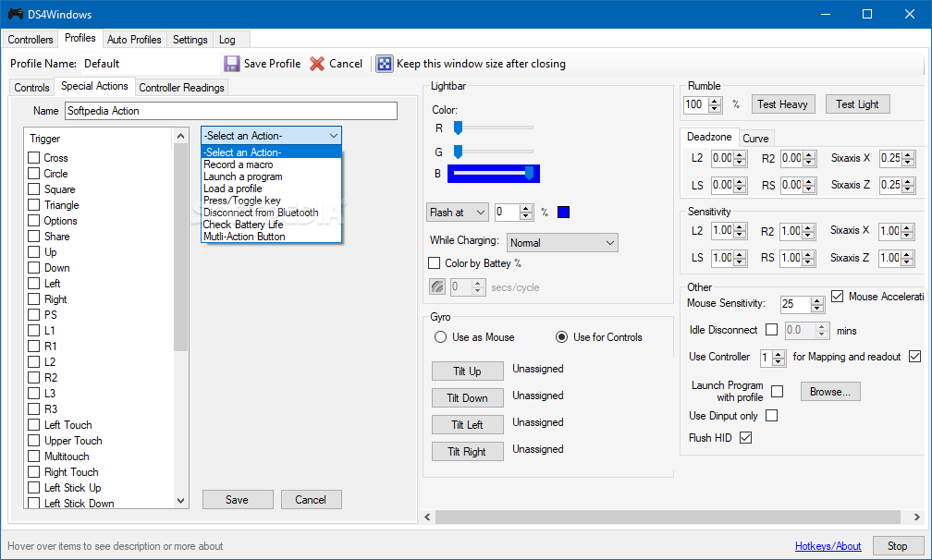
Task: Check the Left Touch trigger checkbox
Action: coord(34,424)
